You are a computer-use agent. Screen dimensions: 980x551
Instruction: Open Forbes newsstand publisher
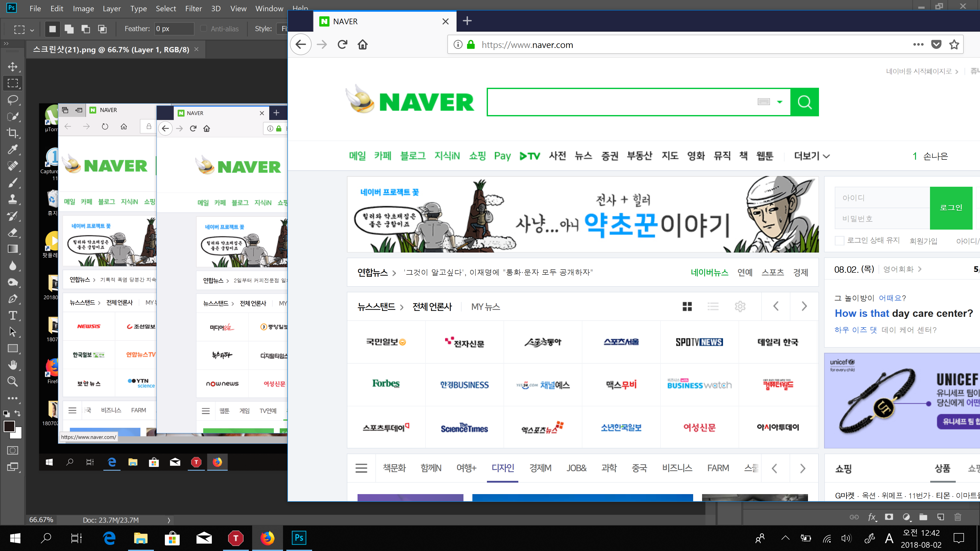coord(386,384)
